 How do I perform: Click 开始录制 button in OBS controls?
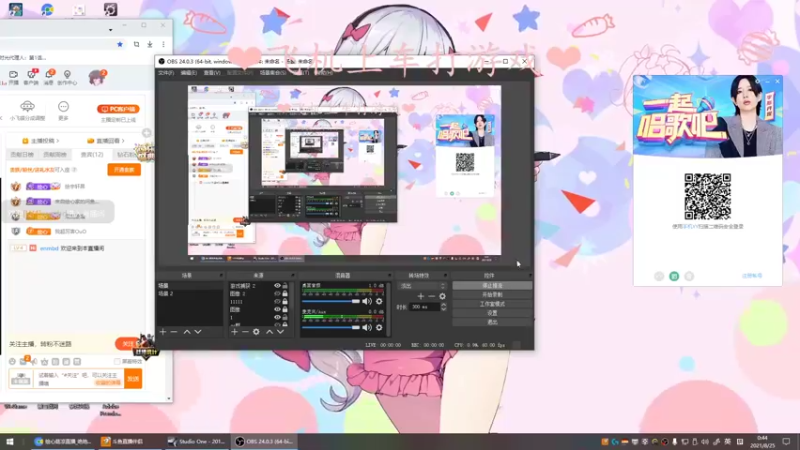pos(492,295)
